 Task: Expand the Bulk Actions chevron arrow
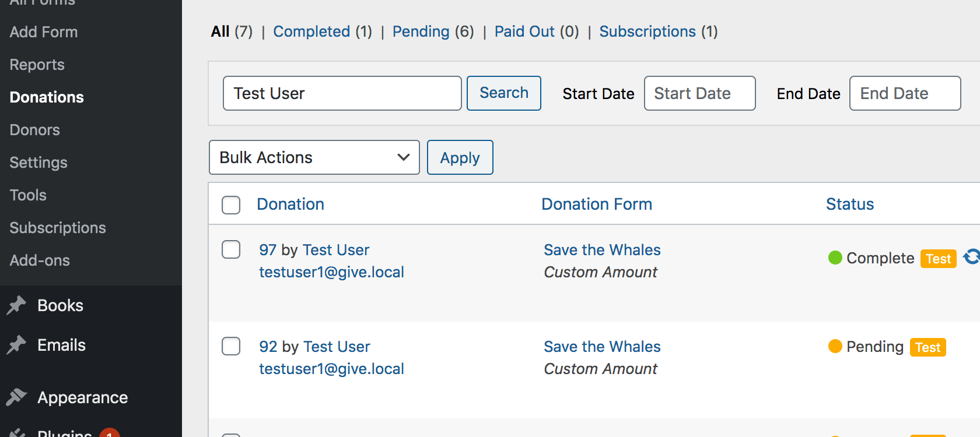(x=403, y=157)
